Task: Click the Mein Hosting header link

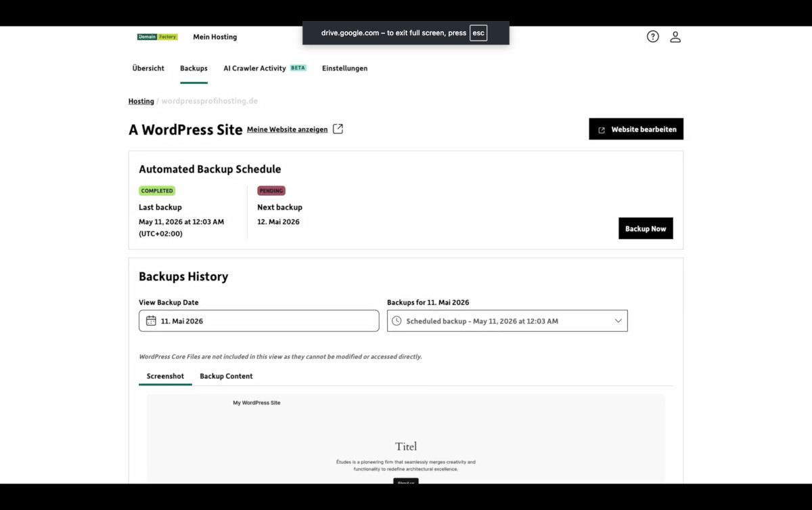Action: tap(215, 37)
